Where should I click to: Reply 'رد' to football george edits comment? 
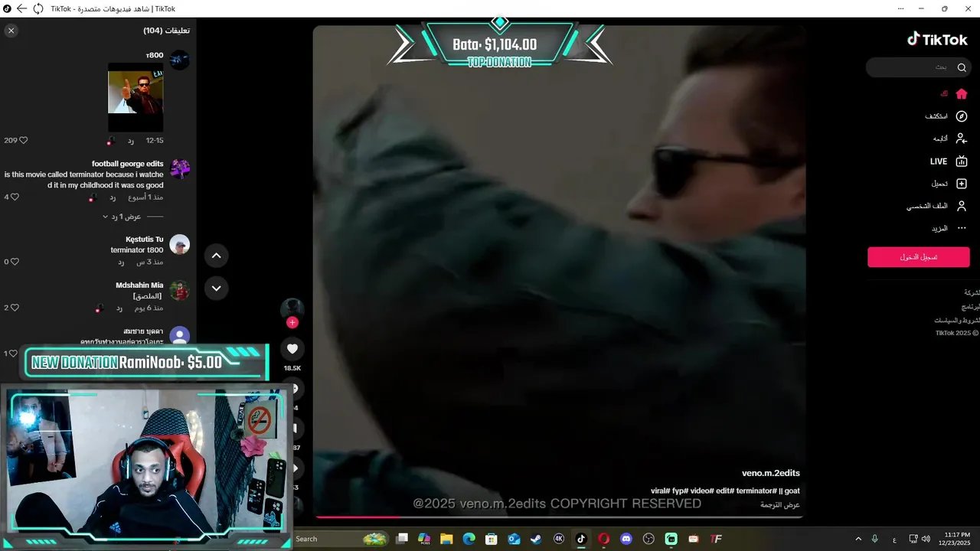coord(112,197)
